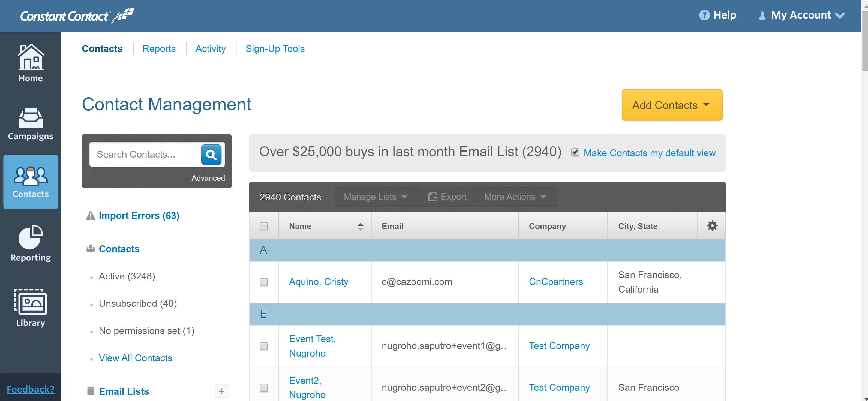This screenshot has width=868, height=401.
Task: Select the Aquino, Cristy row checkbox
Action: (263, 282)
